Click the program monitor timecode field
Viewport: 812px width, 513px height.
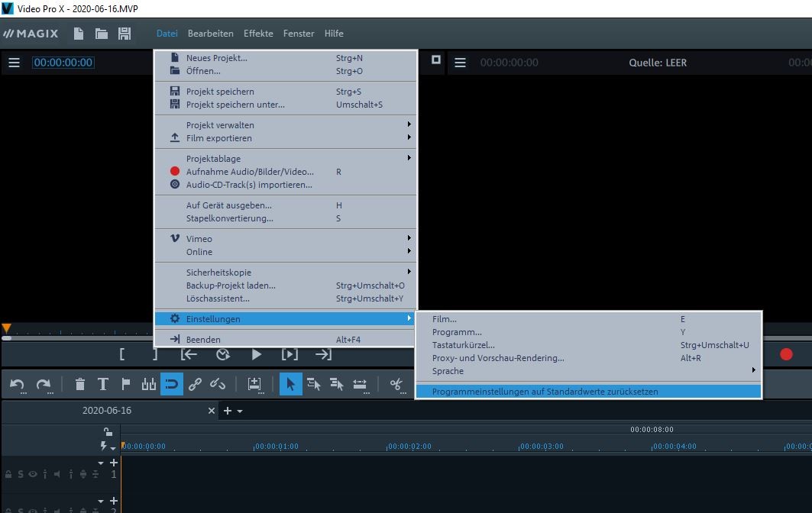pos(63,63)
